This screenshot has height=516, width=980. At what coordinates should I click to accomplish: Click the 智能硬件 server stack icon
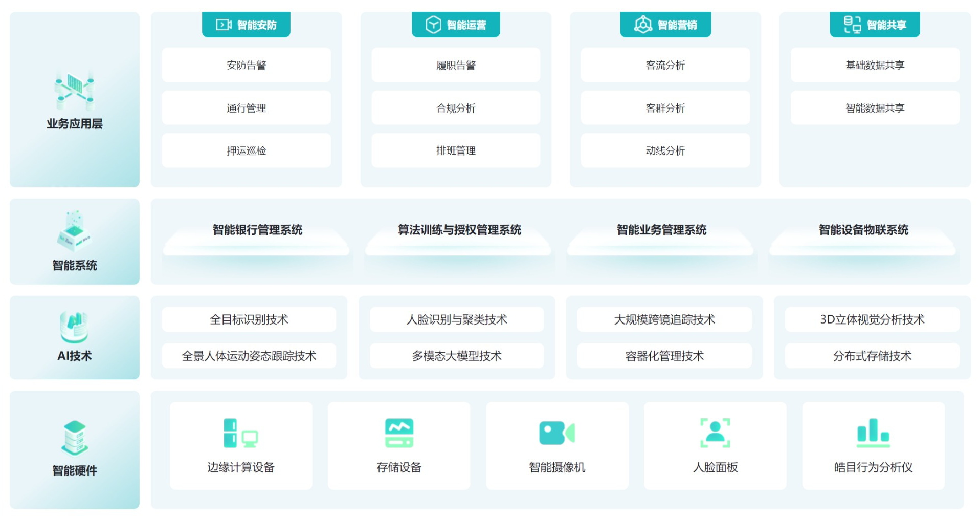[75, 438]
